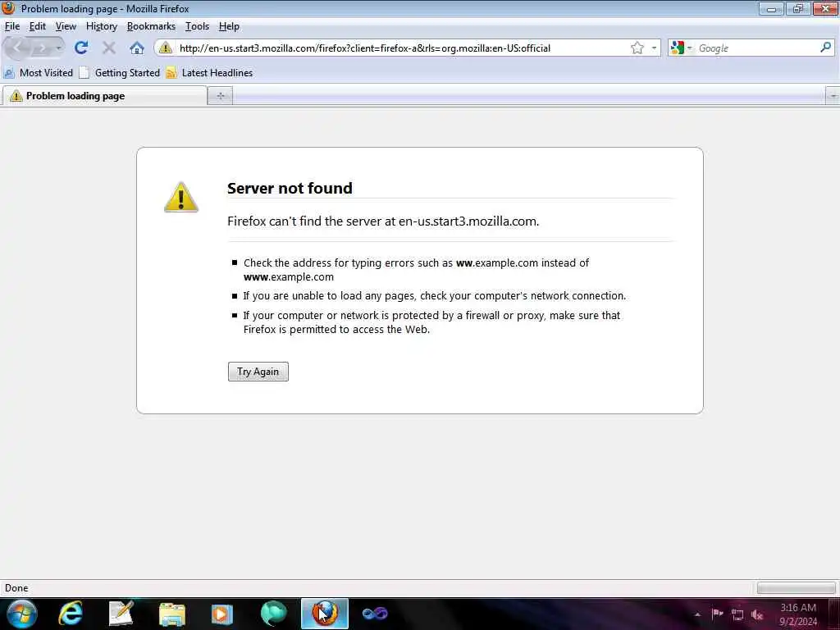Expand the address bar dropdown arrow
Screen dimensions: 840x630
pyautogui.click(x=654, y=48)
